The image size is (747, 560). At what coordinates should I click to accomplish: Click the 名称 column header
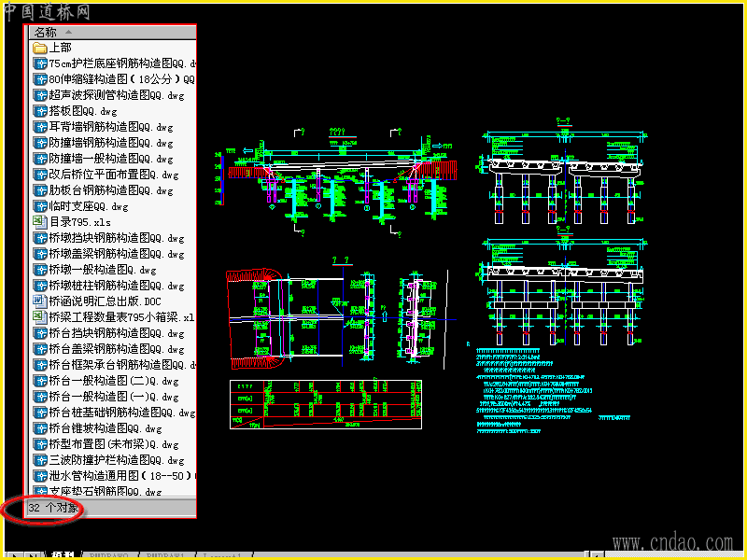coord(113,32)
